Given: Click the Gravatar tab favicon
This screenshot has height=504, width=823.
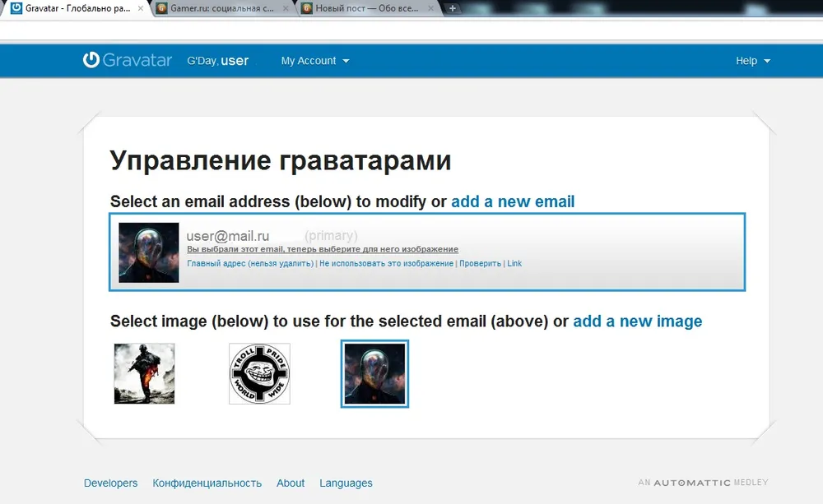Looking at the screenshot, I should click(16, 8).
